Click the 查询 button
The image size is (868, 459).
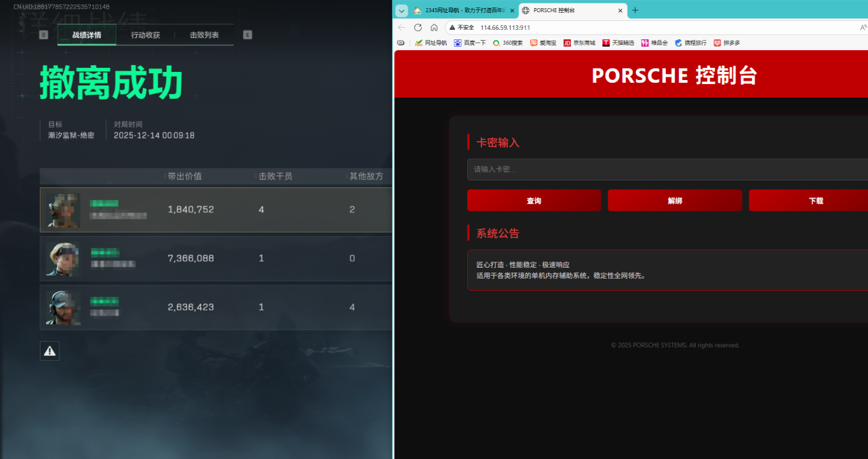[534, 201]
